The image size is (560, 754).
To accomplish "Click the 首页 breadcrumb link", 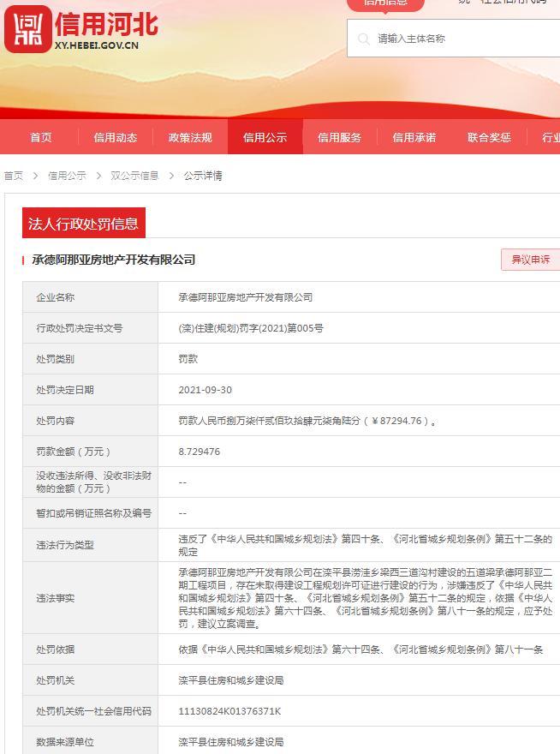I will [14, 176].
